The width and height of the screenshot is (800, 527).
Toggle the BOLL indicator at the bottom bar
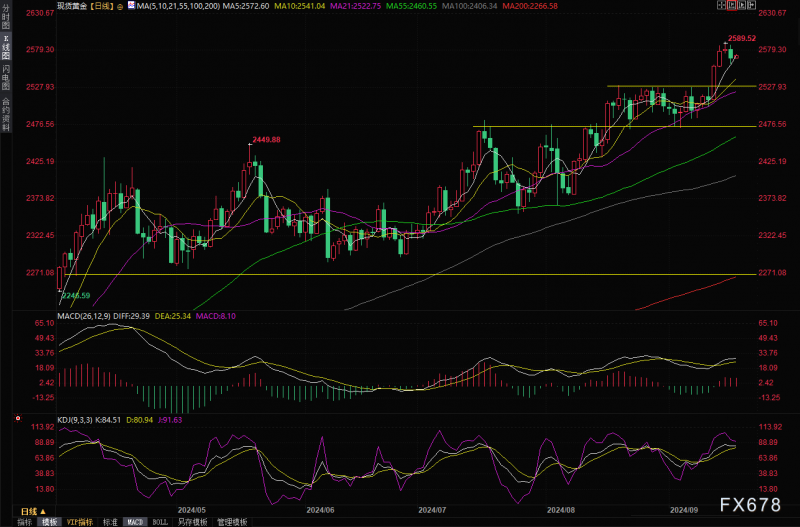(x=160, y=522)
